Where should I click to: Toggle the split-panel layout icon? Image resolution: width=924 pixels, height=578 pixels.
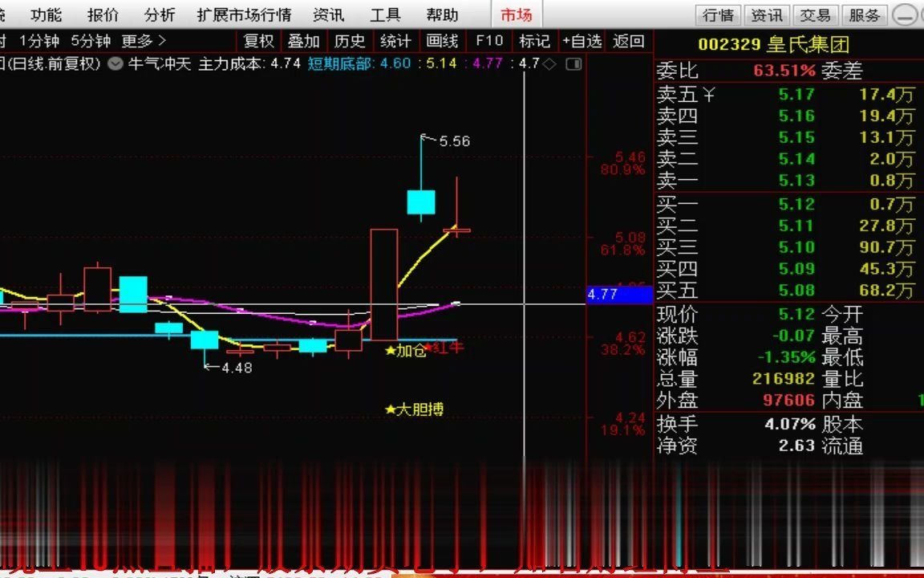(x=574, y=63)
